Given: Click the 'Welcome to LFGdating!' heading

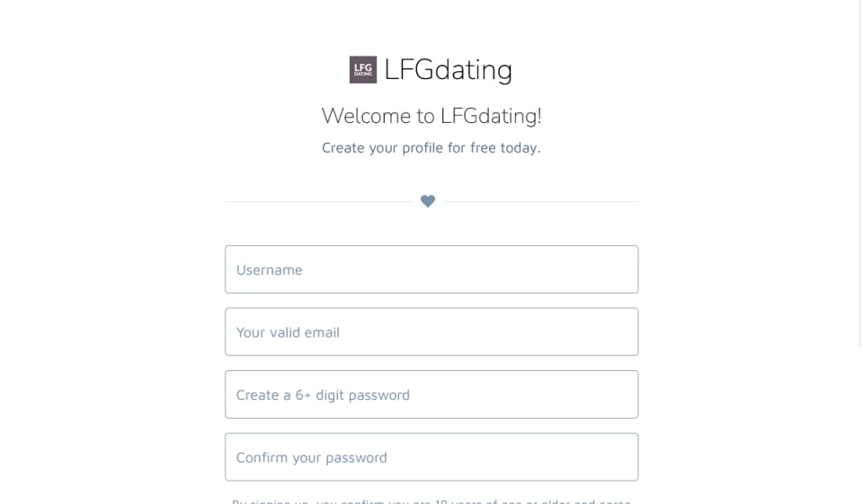Looking at the screenshot, I should (x=431, y=116).
